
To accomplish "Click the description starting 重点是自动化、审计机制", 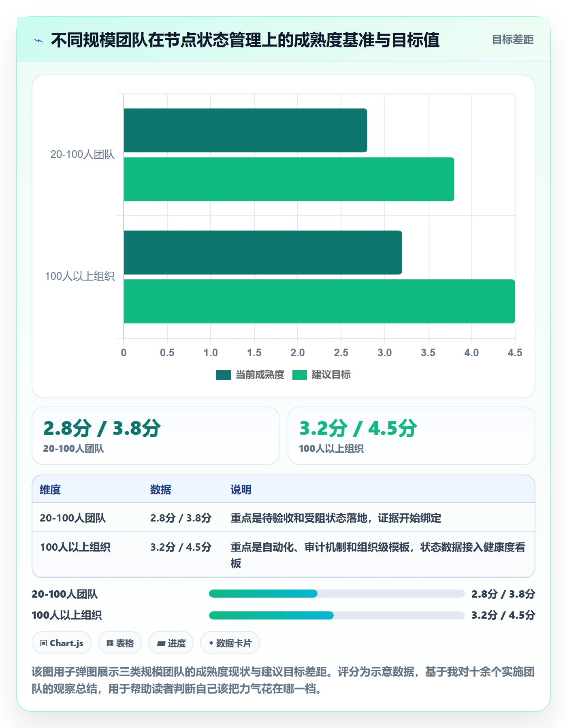I will pyautogui.click(x=378, y=555).
